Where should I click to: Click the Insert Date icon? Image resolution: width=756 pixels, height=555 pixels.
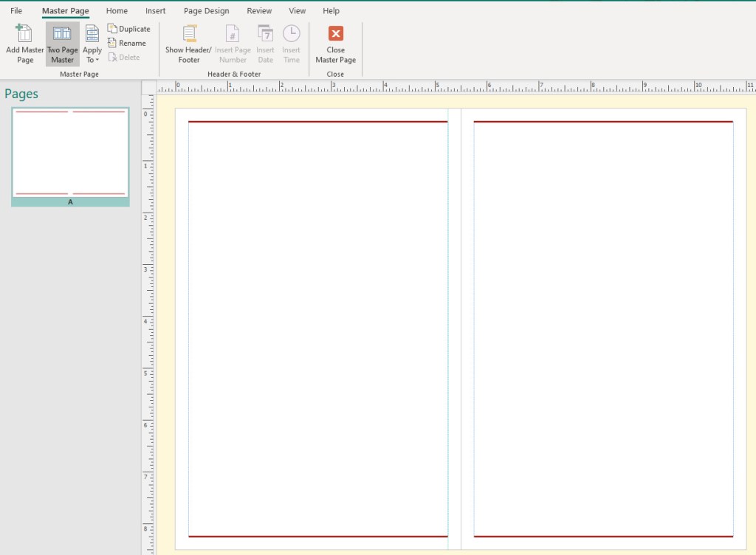click(x=265, y=35)
